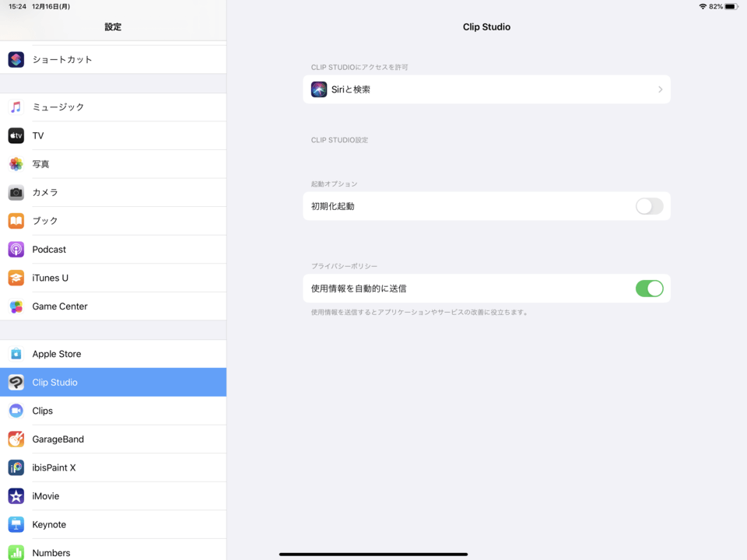Select the TV settings row
The image size is (747, 560).
point(114,135)
